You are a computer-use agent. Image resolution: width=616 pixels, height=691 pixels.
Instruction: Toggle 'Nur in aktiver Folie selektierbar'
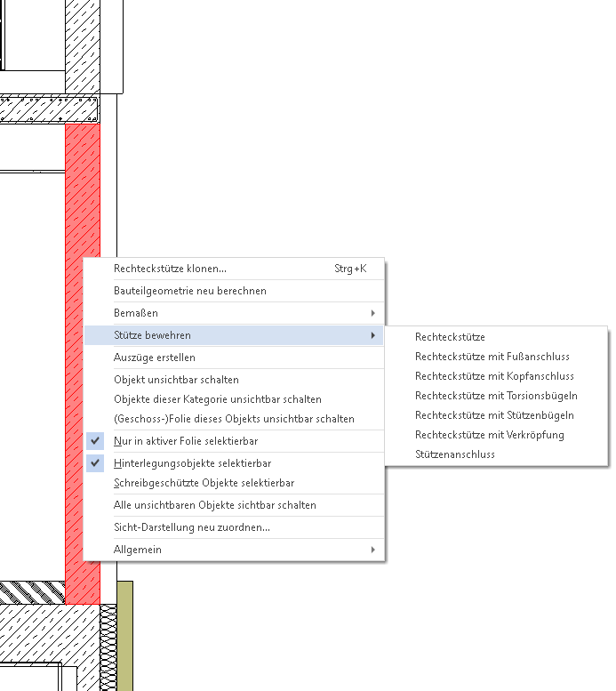click(234, 441)
